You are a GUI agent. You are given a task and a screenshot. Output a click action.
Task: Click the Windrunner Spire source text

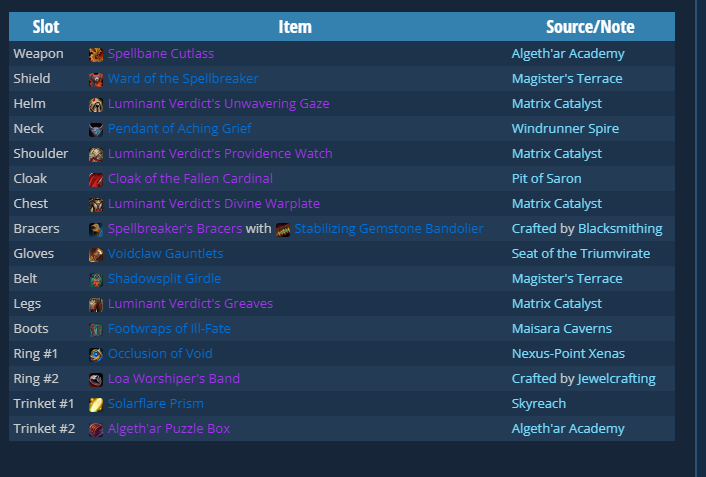565,128
